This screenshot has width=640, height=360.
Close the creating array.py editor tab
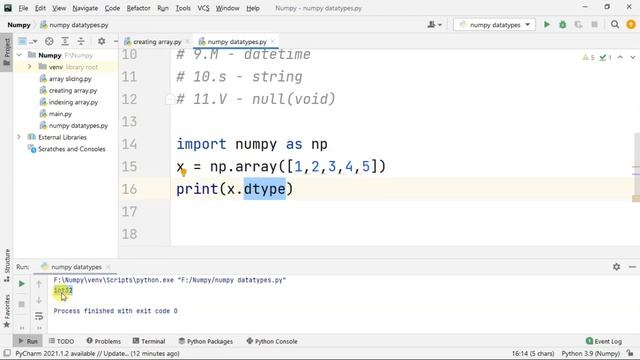[x=187, y=41]
